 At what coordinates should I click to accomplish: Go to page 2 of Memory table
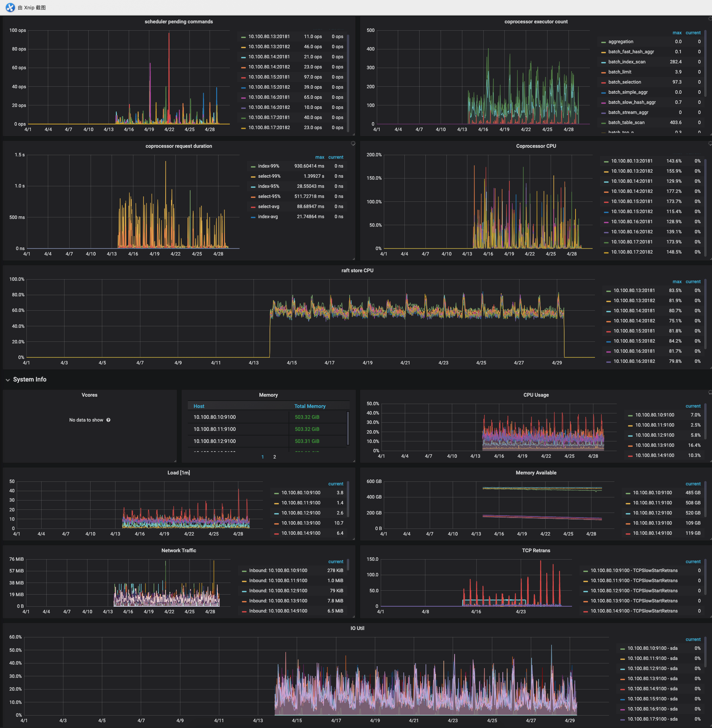pyautogui.click(x=275, y=457)
